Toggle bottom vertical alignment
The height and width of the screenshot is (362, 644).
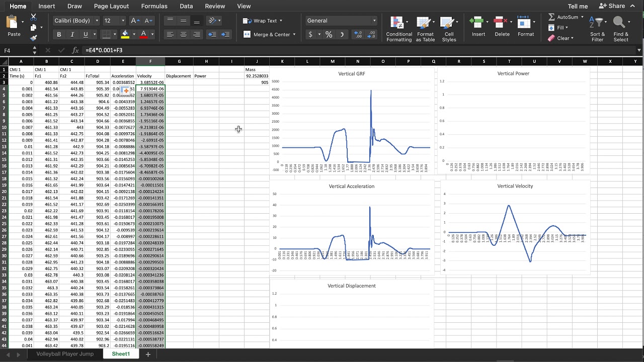coord(197,21)
